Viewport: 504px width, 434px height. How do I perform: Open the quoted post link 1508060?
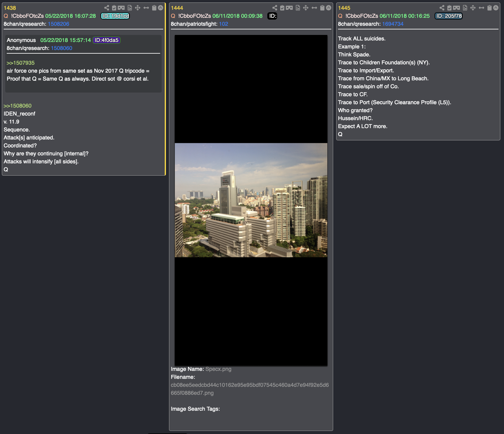[62, 48]
